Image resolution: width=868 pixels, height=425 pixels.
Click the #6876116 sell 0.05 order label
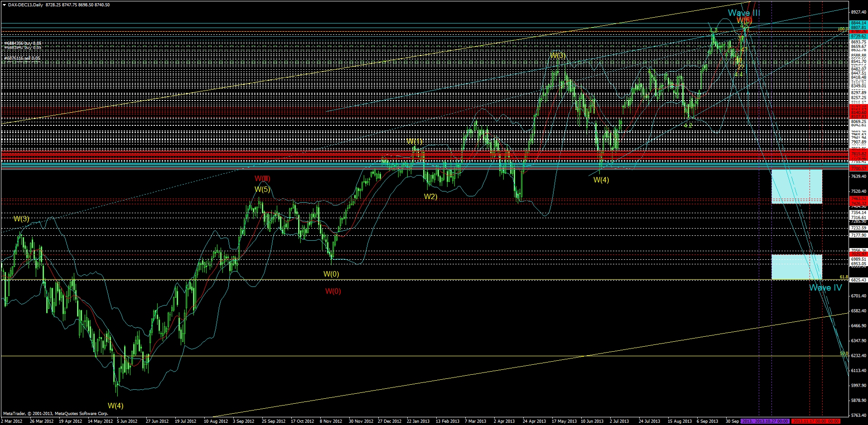tap(22, 59)
